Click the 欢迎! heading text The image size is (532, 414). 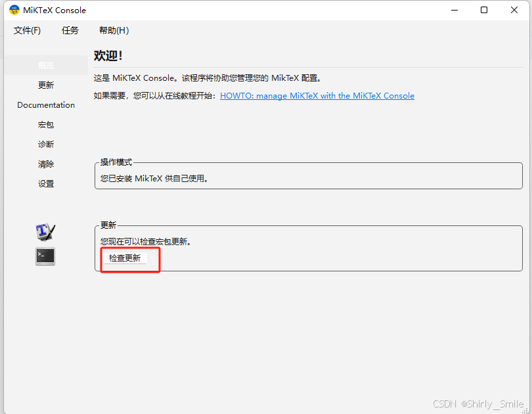(x=108, y=56)
